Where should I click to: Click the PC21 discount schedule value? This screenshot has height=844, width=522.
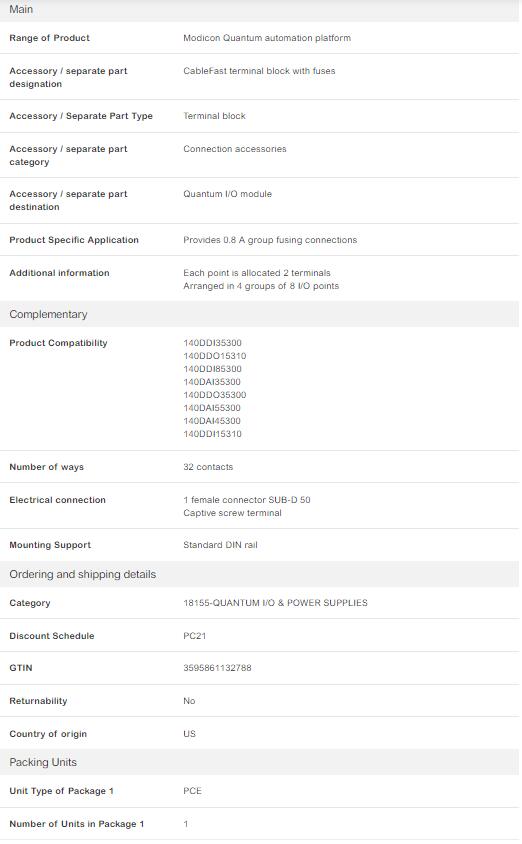194,636
